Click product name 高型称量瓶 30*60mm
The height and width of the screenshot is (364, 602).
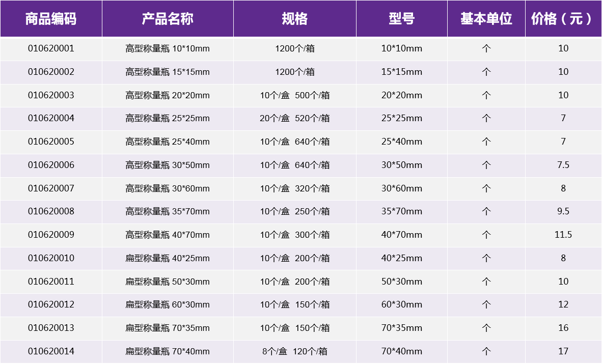click(x=168, y=188)
